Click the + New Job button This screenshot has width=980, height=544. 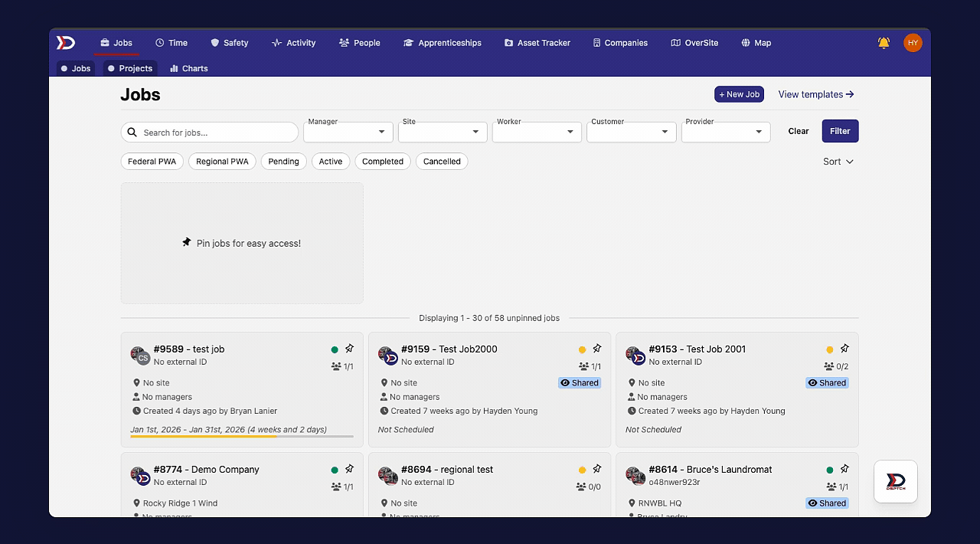pyautogui.click(x=739, y=94)
